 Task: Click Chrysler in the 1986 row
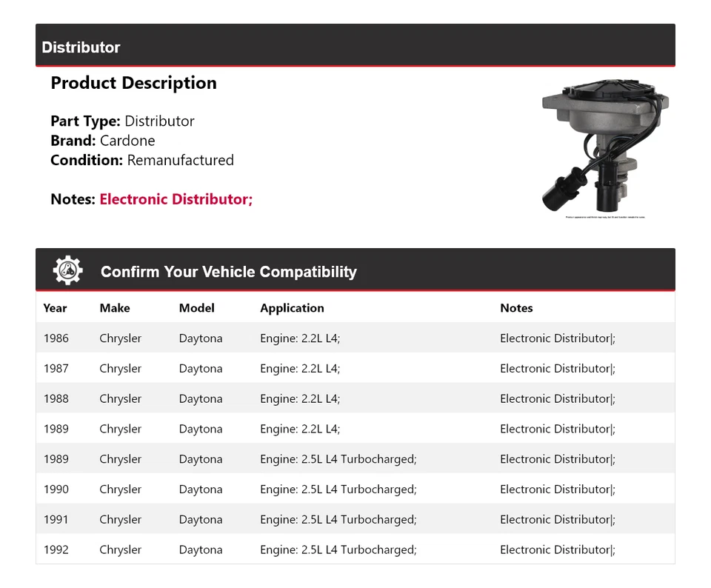click(x=120, y=338)
